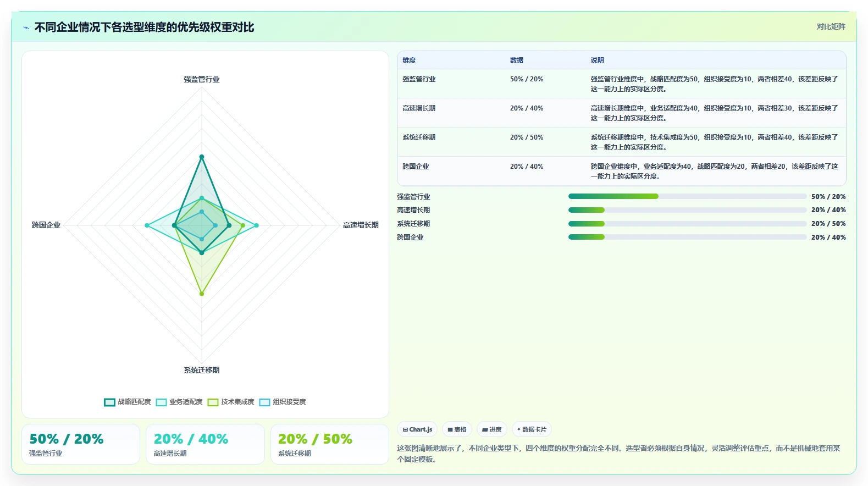Toggle the 组织接受度 legend swatch
This screenshot has width=868, height=486.
[x=264, y=402]
